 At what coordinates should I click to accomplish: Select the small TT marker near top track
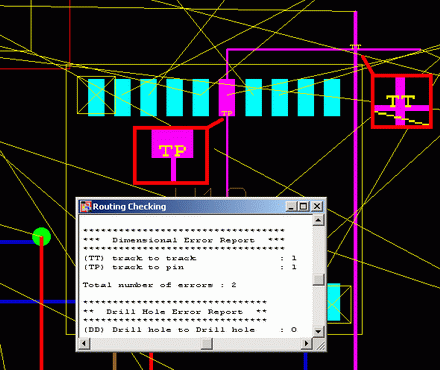[355, 47]
